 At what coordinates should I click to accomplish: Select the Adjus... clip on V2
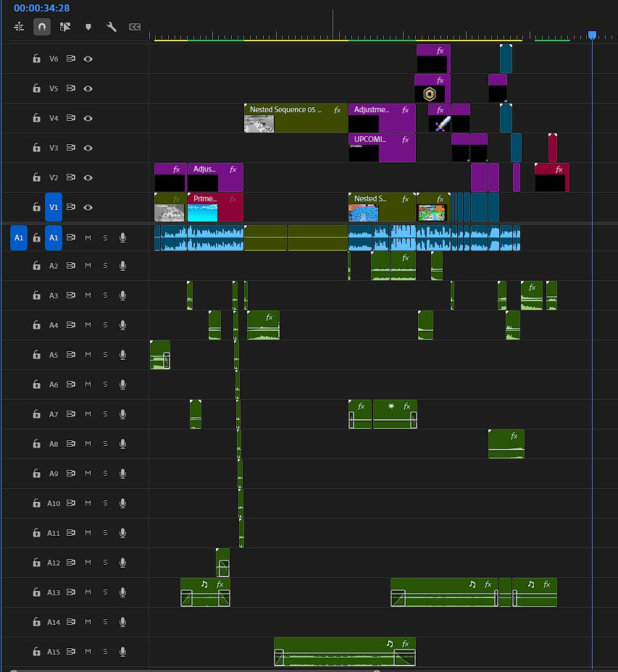(x=215, y=177)
